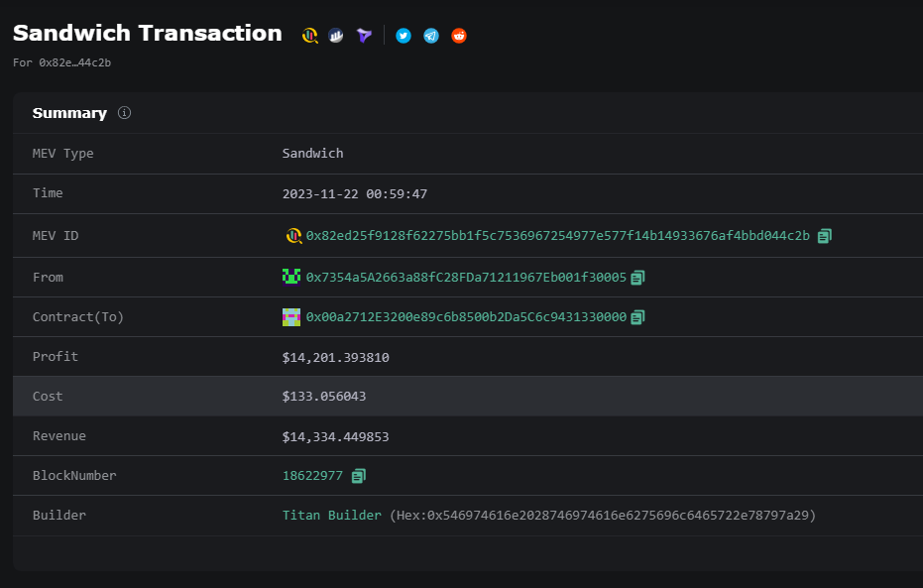This screenshot has height=588, width=923.
Task: Copy the MEV ID hash
Action: click(825, 236)
